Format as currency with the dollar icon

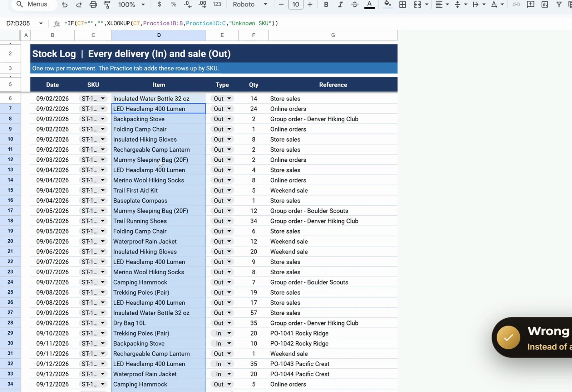pyautogui.click(x=159, y=4)
